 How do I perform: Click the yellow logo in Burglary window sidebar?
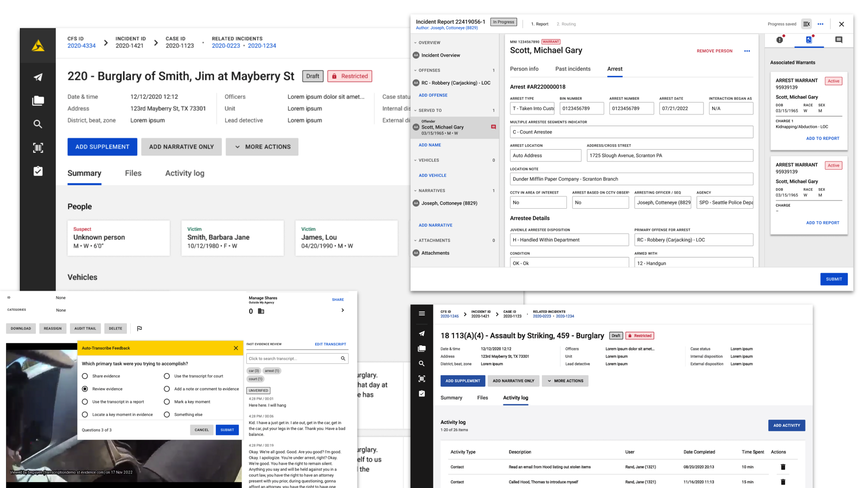tap(38, 46)
